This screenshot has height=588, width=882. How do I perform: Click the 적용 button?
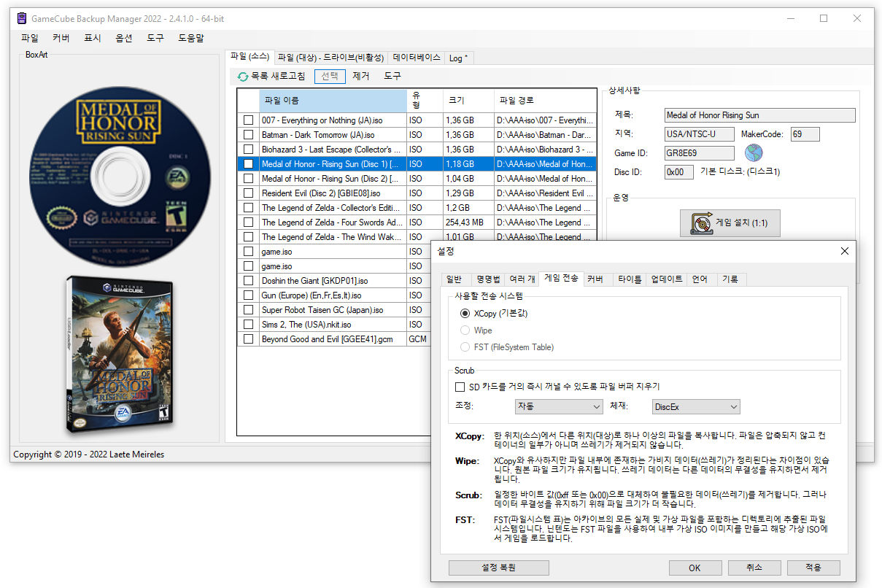tap(813, 568)
